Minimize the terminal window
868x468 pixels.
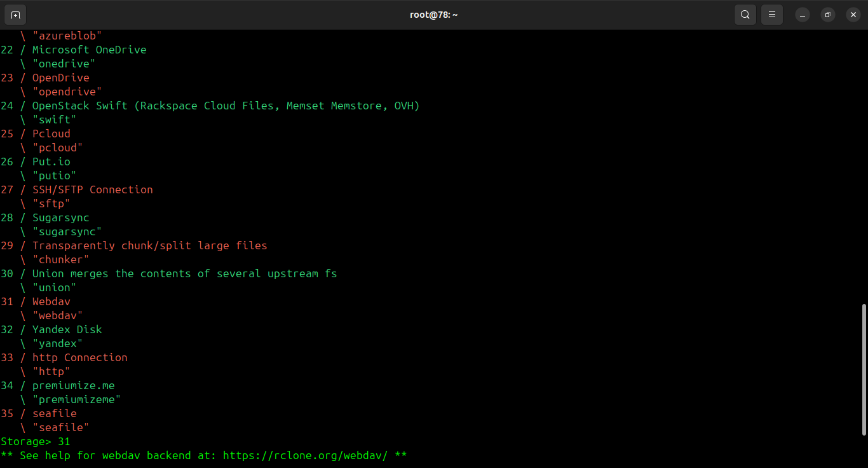click(x=803, y=15)
